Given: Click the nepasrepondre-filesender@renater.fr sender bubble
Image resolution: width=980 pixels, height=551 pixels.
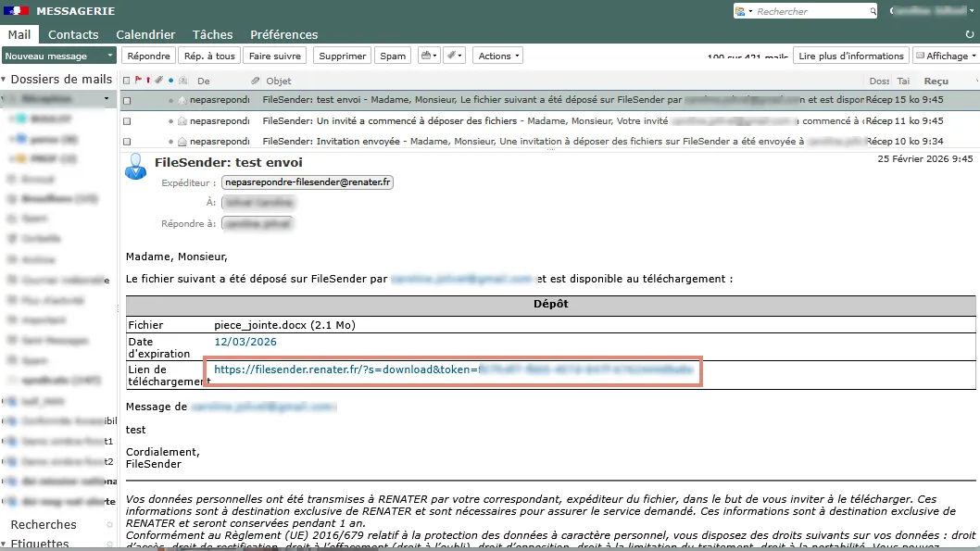Looking at the screenshot, I should click(308, 182).
